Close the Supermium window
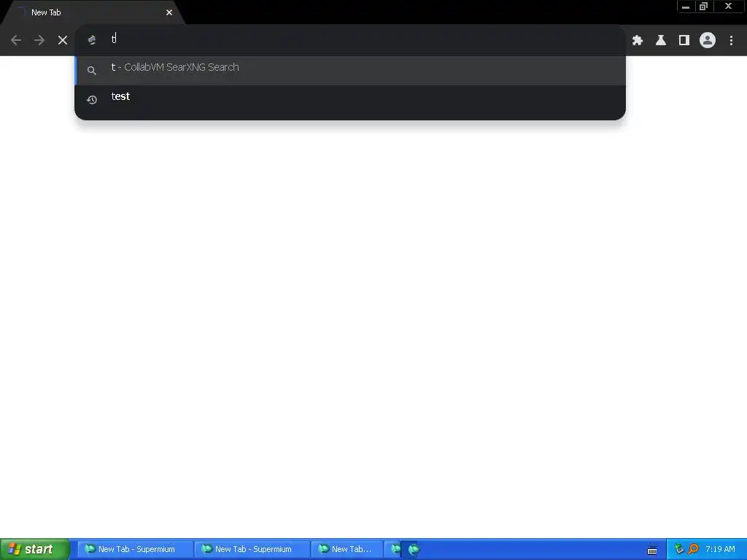The image size is (747, 560). (728, 7)
